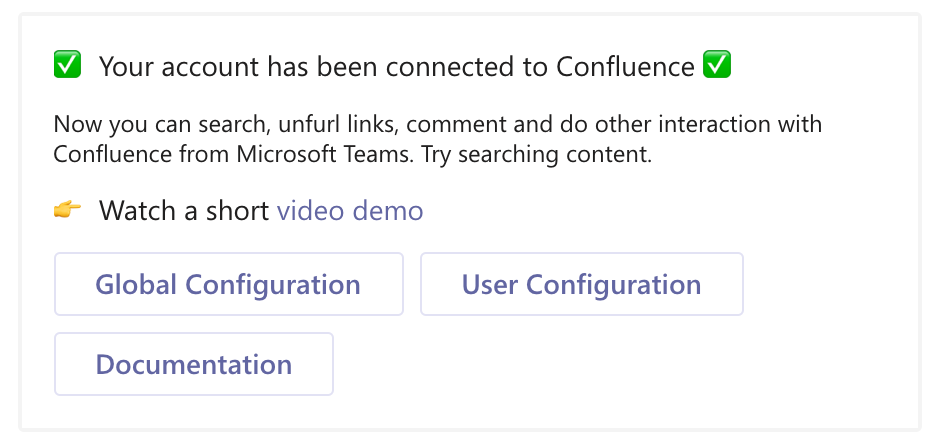The image size is (936, 446).
Task: Open the Documentation button
Action: click(x=193, y=365)
